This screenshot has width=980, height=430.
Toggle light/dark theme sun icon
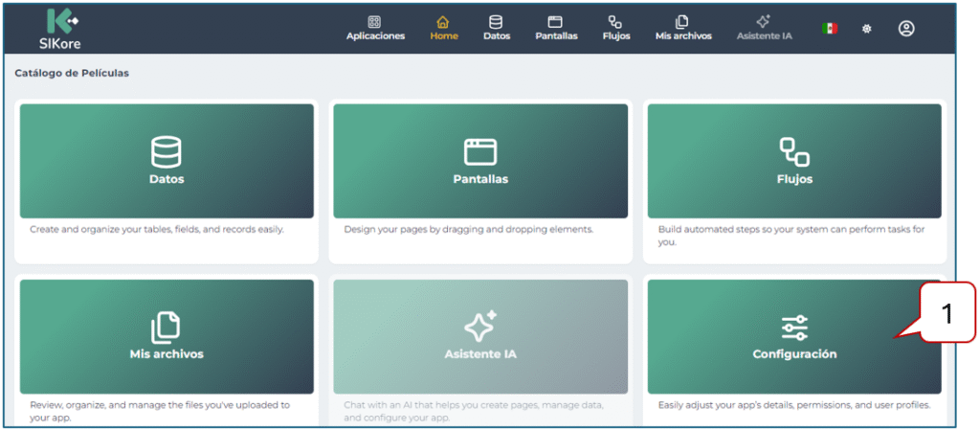point(867,29)
